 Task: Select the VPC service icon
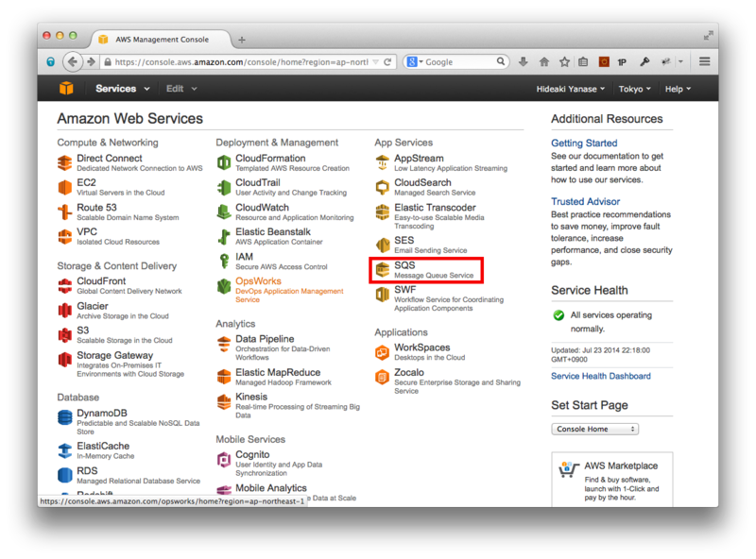click(x=65, y=237)
